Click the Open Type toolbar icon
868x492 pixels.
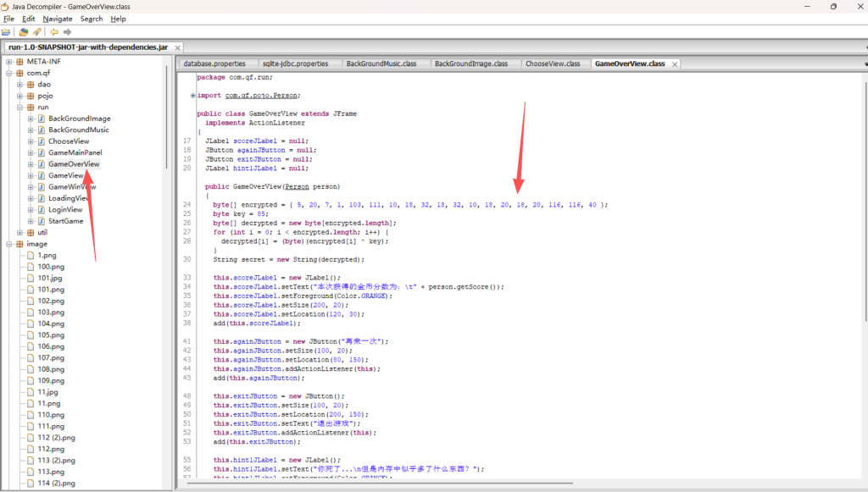click(x=24, y=32)
